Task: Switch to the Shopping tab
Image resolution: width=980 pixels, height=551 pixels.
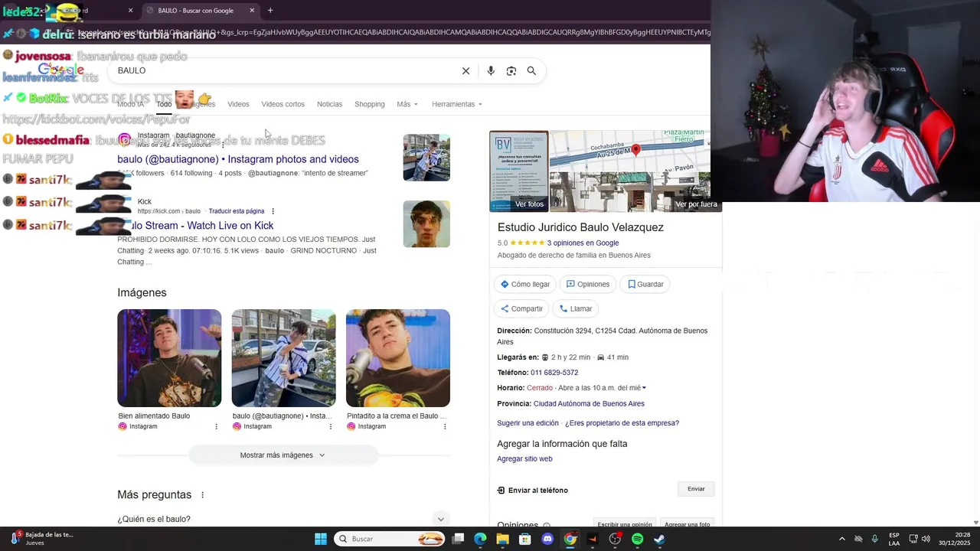Action: coord(370,104)
